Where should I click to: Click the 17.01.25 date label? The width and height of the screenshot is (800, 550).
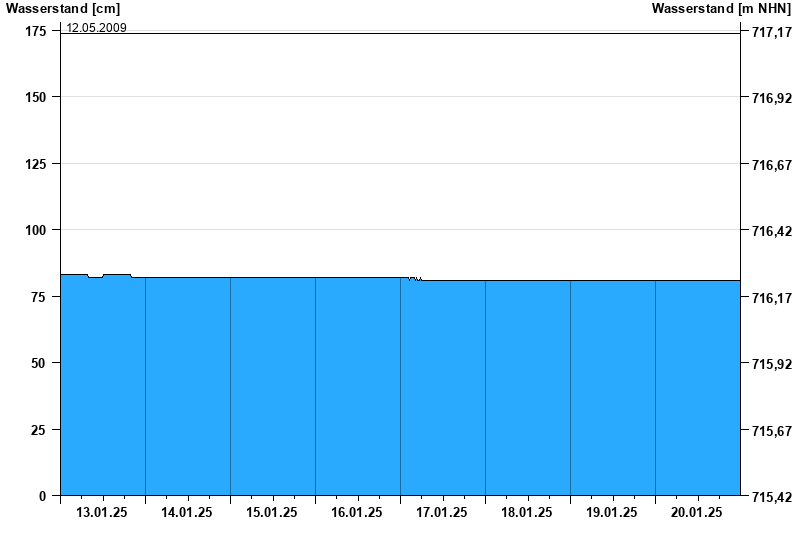[442, 512]
